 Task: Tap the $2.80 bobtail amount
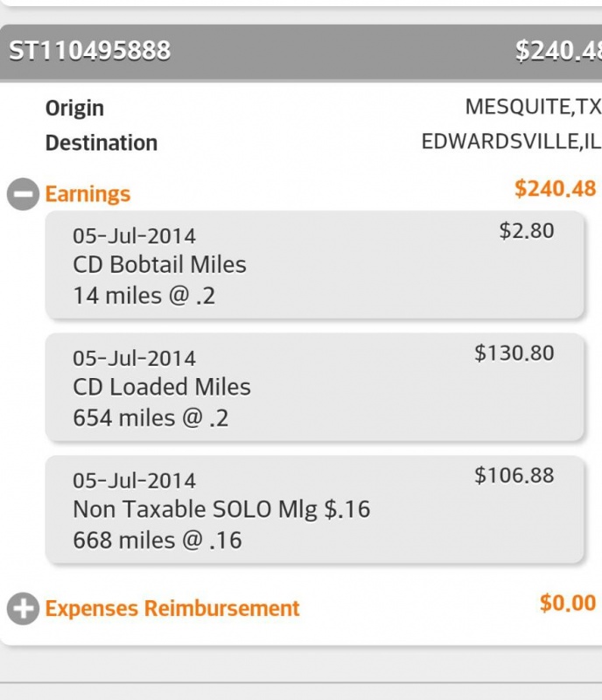(527, 231)
